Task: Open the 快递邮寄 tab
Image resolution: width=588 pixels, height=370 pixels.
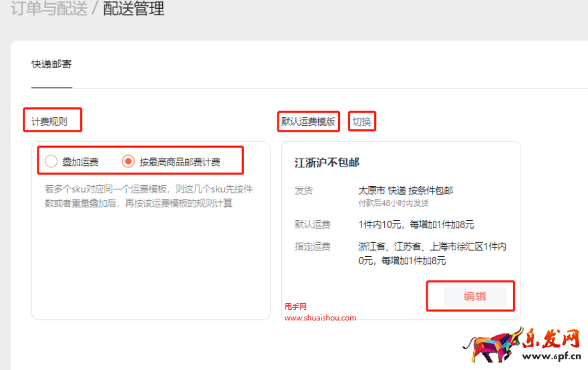Action: point(51,64)
